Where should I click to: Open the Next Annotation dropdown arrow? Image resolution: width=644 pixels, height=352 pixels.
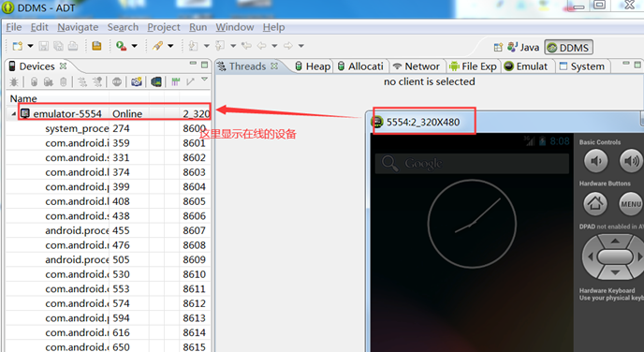pyautogui.click(x=207, y=46)
